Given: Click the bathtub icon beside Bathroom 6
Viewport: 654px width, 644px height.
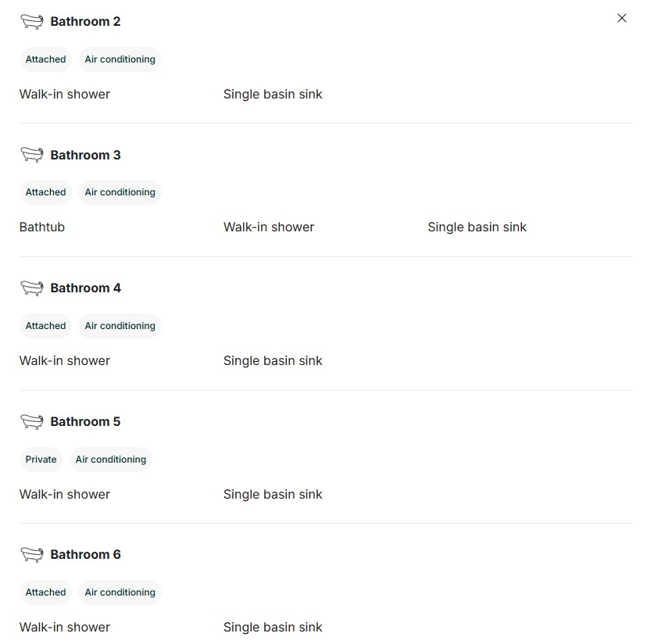Looking at the screenshot, I should coord(32,555).
